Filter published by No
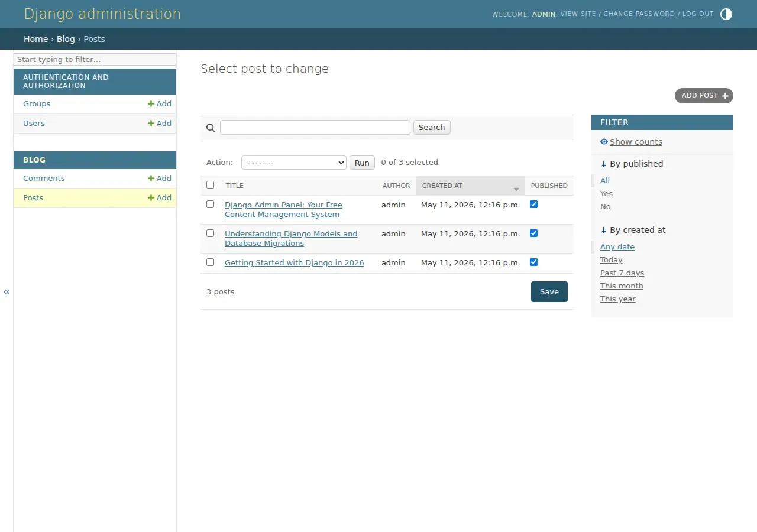The width and height of the screenshot is (757, 532). (x=606, y=206)
